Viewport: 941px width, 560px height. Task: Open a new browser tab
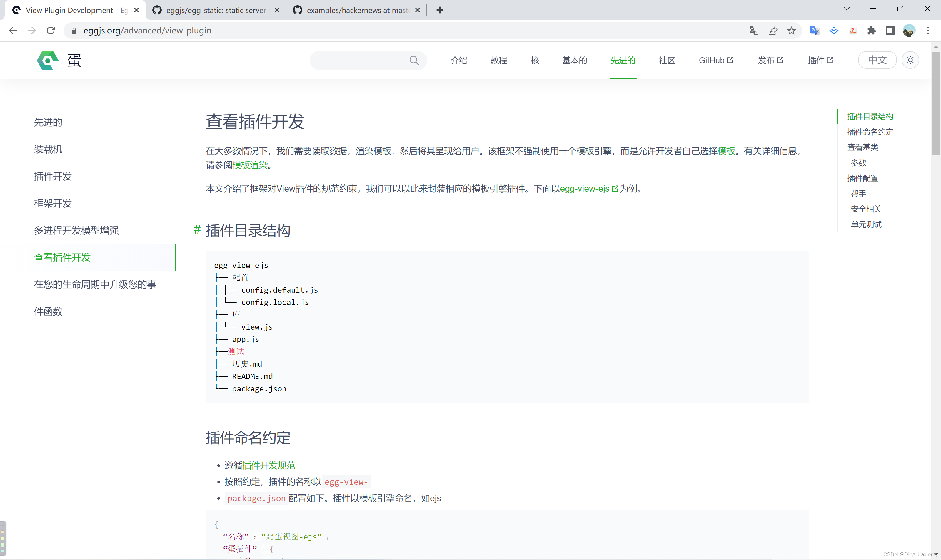coord(440,10)
